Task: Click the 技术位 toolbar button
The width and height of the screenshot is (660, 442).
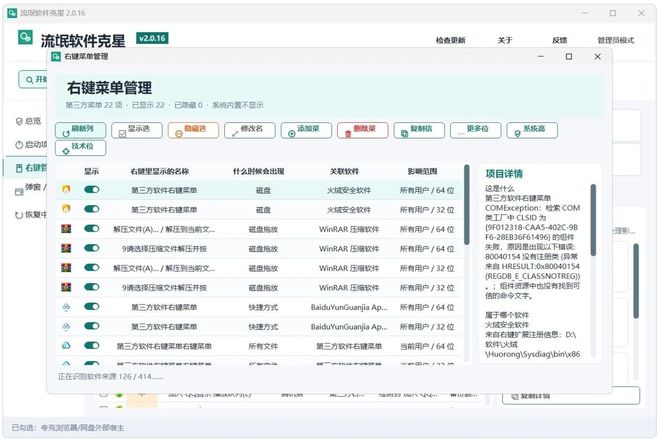Action: click(x=80, y=148)
